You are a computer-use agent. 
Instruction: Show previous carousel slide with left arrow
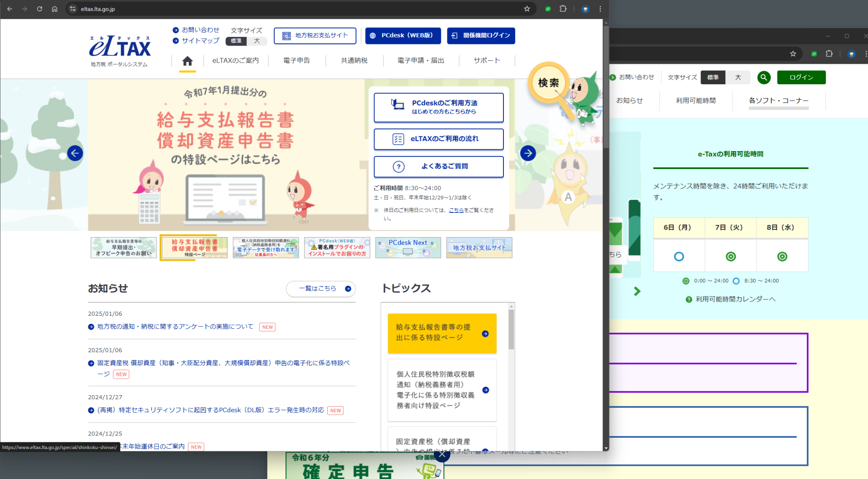click(75, 153)
